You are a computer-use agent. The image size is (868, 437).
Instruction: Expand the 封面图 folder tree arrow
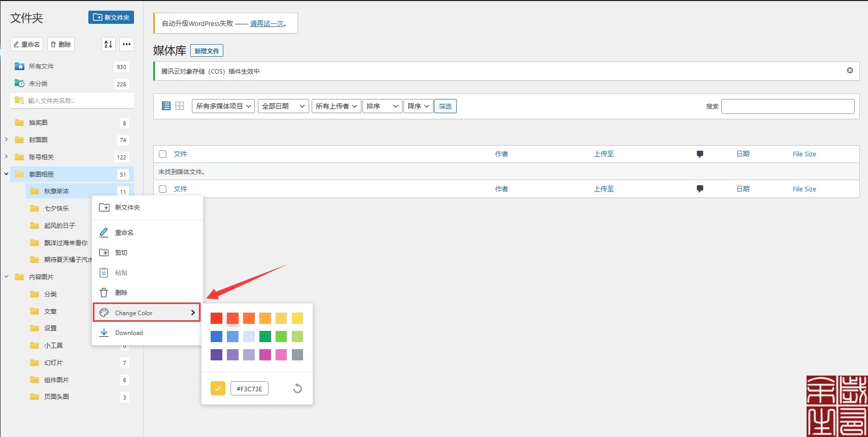pos(6,140)
